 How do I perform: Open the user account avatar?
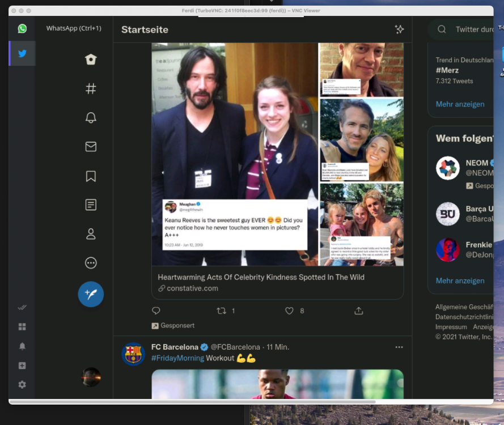[91, 377]
